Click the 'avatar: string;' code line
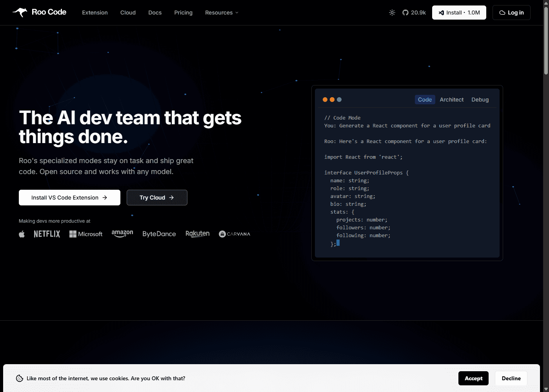549x392 pixels. [353, 196]
